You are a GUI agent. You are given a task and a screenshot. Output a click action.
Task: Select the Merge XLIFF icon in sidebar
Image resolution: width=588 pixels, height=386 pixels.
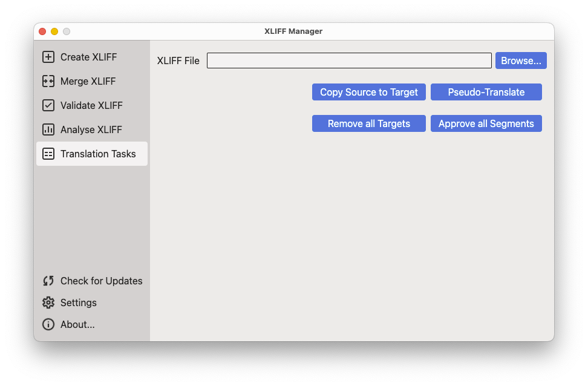tap(48, 81)
